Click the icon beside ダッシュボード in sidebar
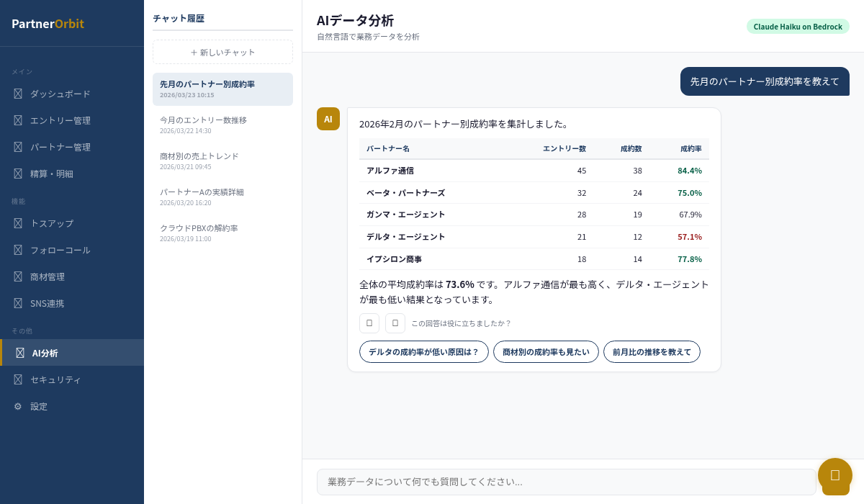This screenshot has height=504, width=864. tap(18, 94)
